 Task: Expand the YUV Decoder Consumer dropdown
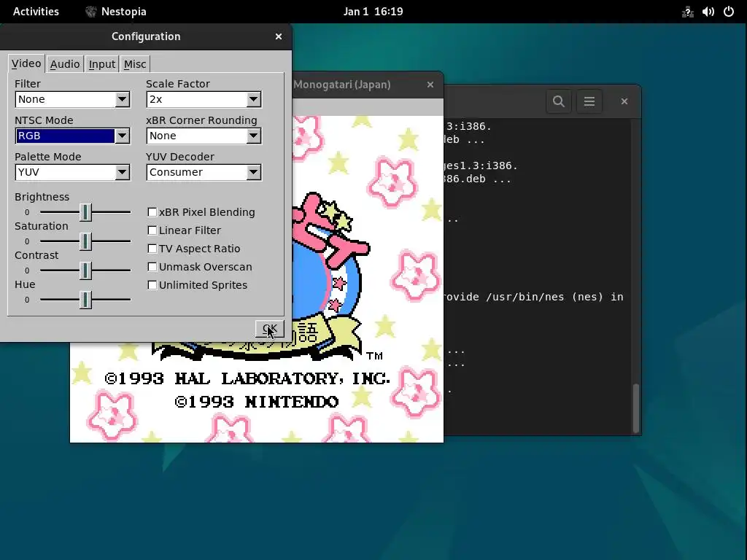click(x=204, y=172)
